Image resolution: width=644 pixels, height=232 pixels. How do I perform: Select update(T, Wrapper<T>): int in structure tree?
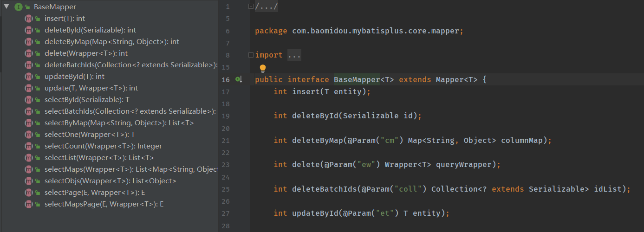(x=91, y=88)
